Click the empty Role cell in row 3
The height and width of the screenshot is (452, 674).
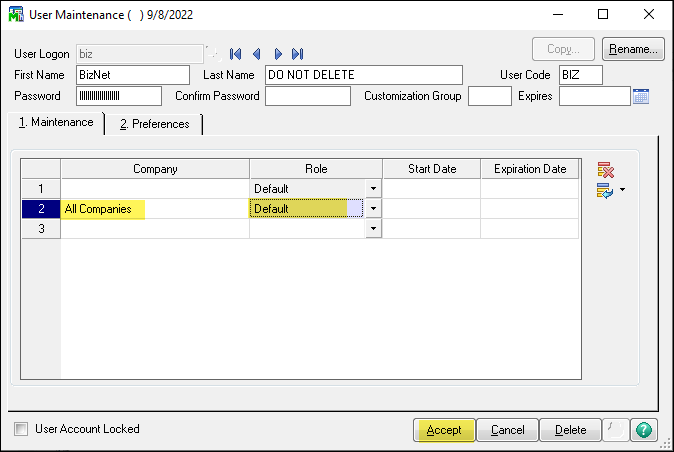point(308,229)
